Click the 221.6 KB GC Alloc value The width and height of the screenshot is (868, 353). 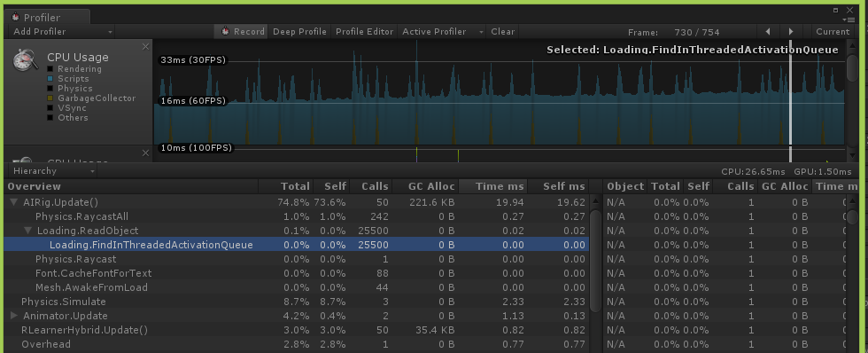click(432, 202)
